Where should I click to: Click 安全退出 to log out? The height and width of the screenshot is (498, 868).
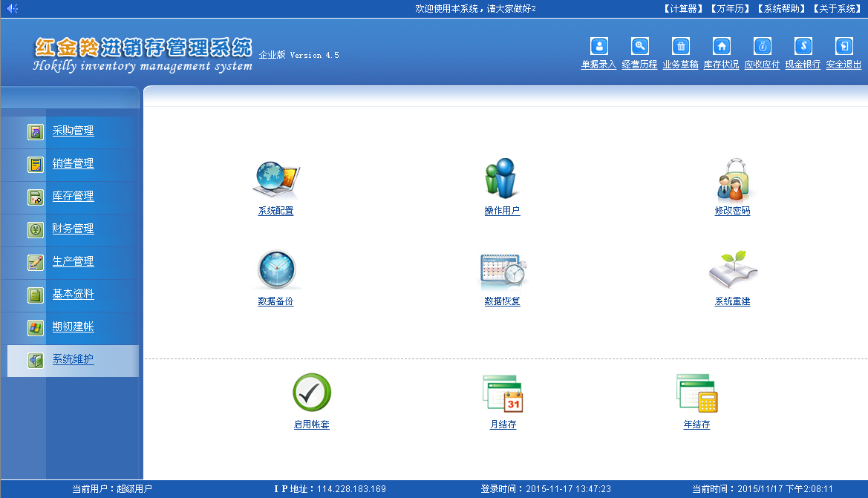(843, 47)
